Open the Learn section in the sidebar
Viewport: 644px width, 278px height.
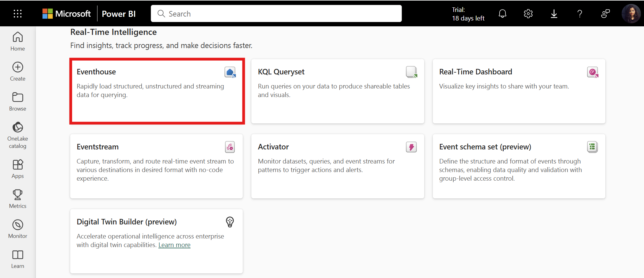(x=17, y=259)
